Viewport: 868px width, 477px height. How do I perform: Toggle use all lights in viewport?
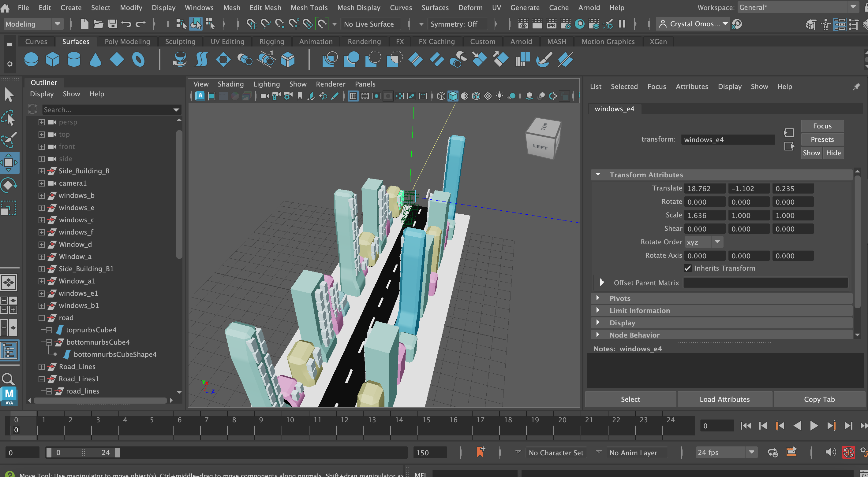pos(499,96)
